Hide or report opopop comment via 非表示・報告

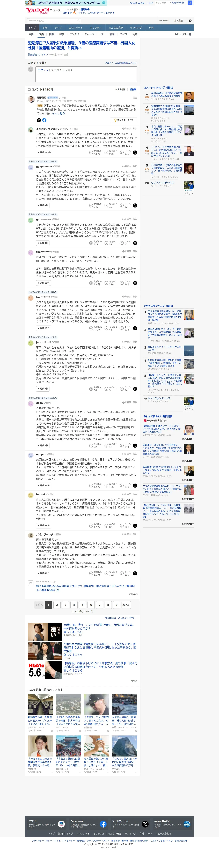[x=130, y=454]
